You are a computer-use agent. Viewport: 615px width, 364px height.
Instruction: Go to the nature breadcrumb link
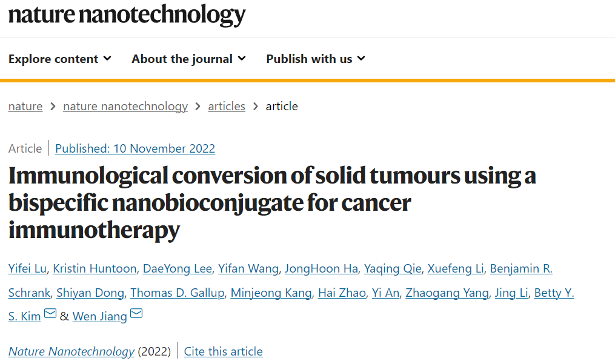pos(25,107)
